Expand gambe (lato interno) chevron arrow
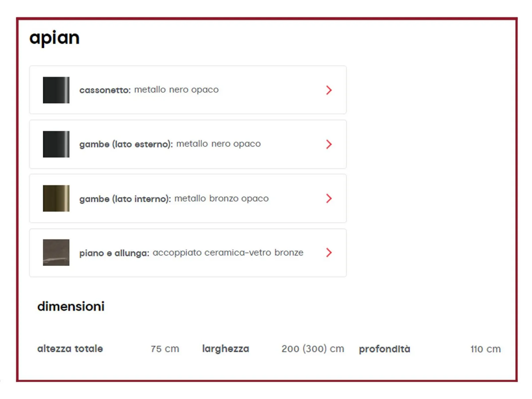 click(x=329, y=199)
